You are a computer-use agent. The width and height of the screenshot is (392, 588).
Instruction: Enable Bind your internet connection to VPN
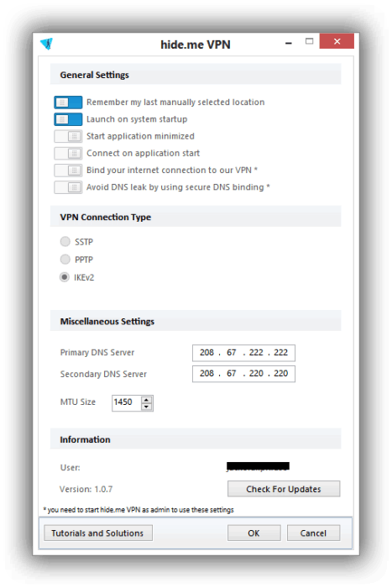68,171
